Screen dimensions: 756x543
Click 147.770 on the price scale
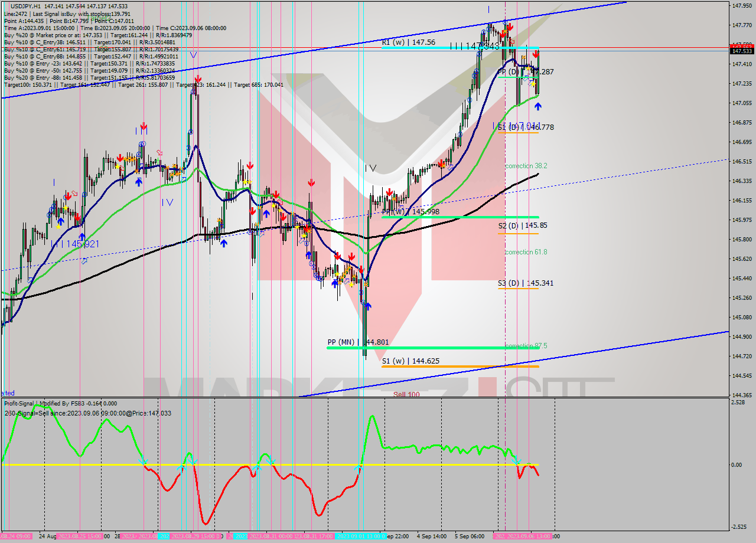pos(742,25)
